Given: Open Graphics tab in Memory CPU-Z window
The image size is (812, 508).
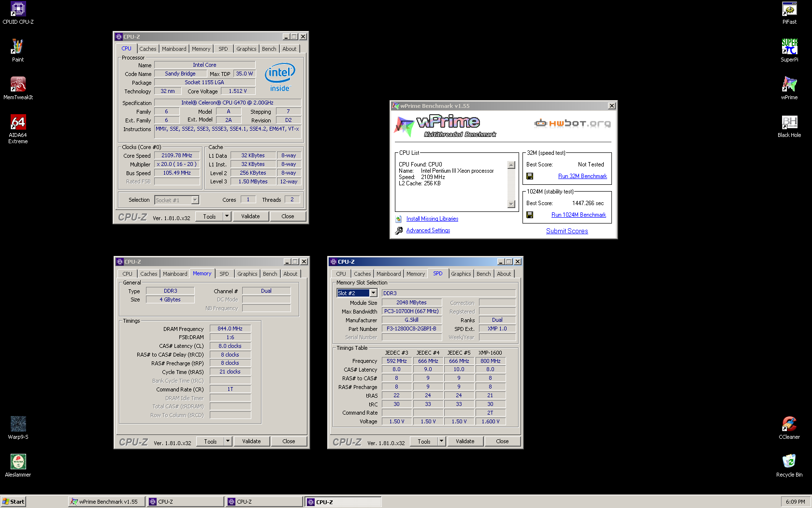Looking at the screenshot, I should [x=247, y=274].
